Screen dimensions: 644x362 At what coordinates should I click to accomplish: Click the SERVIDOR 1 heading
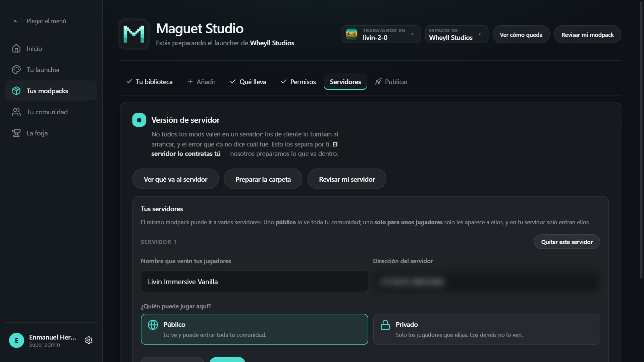coord(158,242)
